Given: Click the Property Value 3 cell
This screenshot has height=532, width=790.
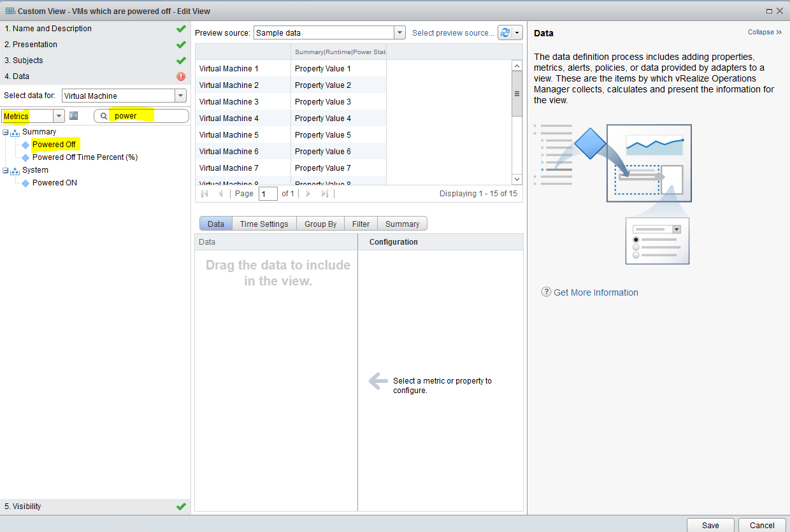Looking at the screenshot, I should (x=338, y=101).
